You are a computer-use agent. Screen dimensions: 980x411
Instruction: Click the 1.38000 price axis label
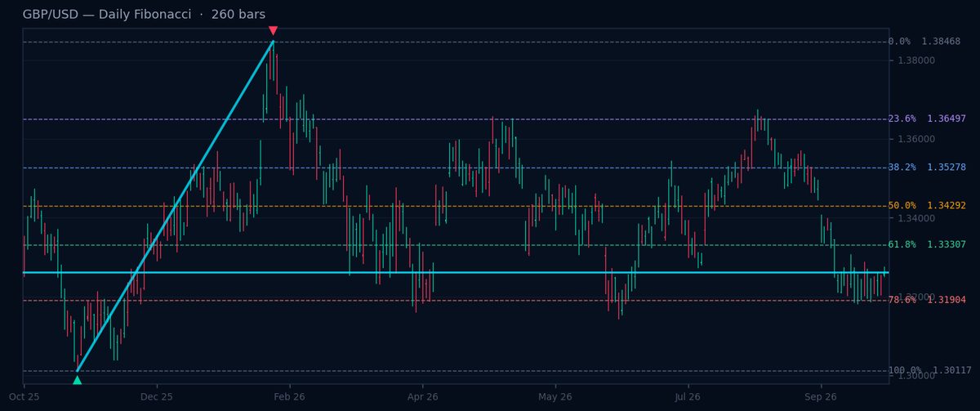pyautogui.click(x=916, y=60)
